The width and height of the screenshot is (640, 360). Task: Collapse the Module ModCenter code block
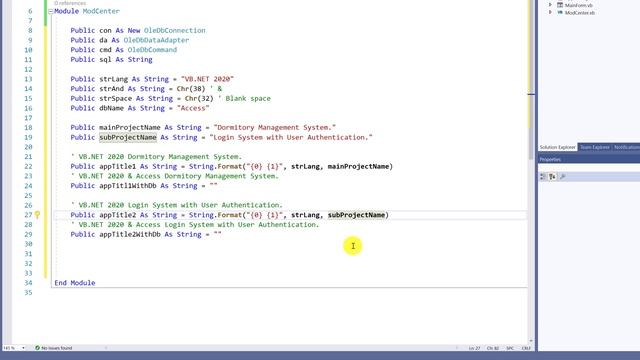click(51, 11)
